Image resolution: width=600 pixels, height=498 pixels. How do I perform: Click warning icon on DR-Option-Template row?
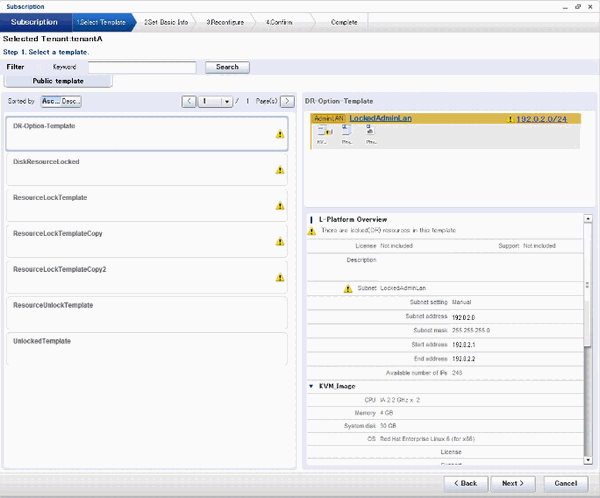(280, 134)
